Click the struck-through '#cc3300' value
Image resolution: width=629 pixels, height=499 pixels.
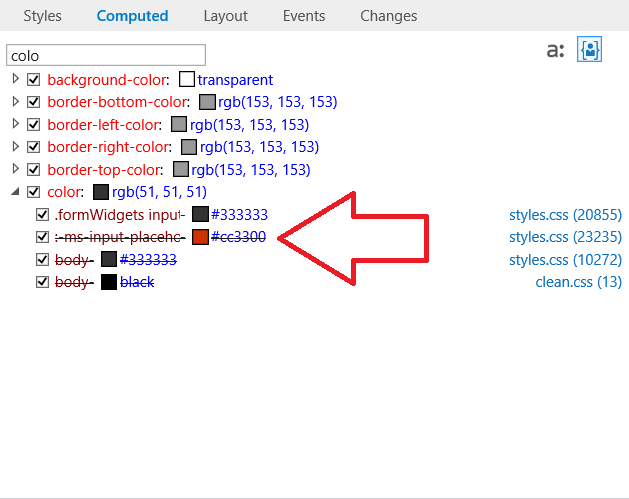[x=238, y=237]
